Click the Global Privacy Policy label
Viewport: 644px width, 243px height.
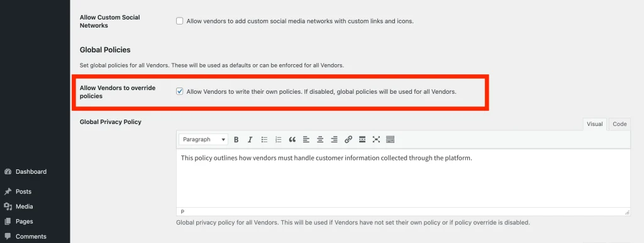(x=111, y=121)
